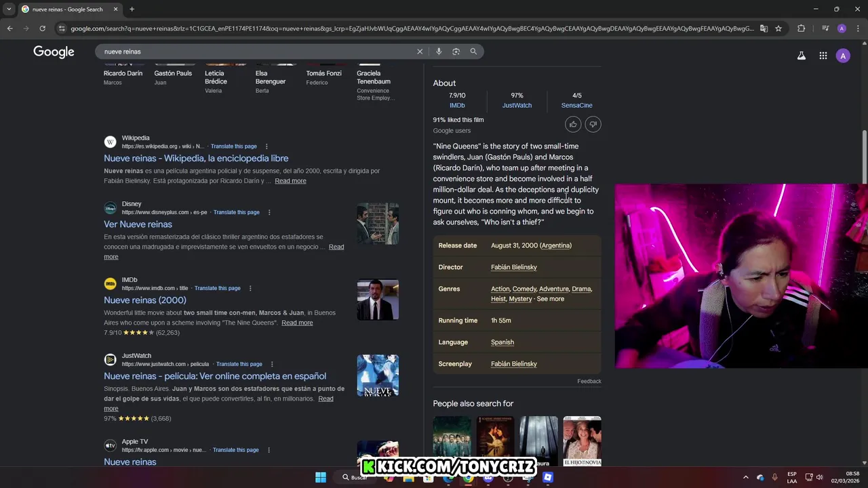Screen dimensions: 868x488
Task: Open Ver Nueve reinas Disney link
Action: click(138, 224)
